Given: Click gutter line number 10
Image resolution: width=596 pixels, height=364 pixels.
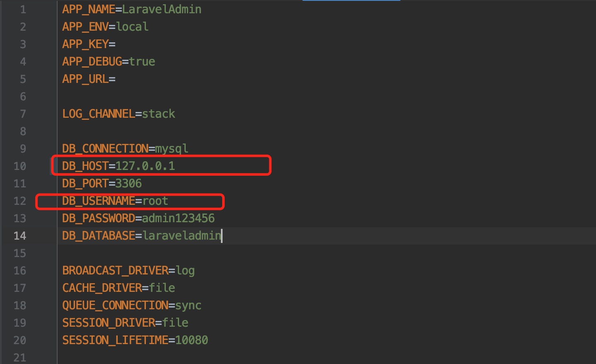Looking at the screenshot, I should coord(20,166).
